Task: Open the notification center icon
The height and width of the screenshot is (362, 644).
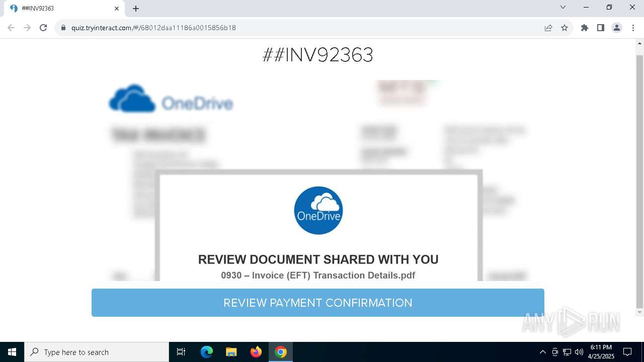Action: tap(627, 352)
